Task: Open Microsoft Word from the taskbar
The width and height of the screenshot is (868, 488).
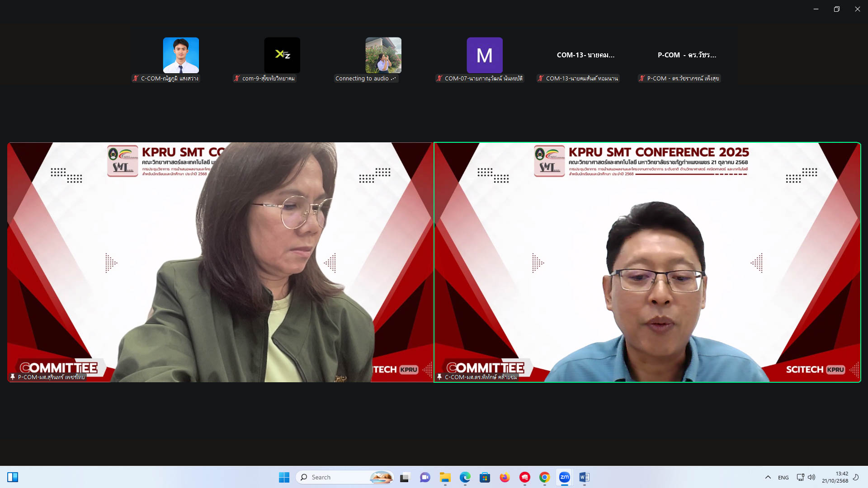Action: point(584,477)
